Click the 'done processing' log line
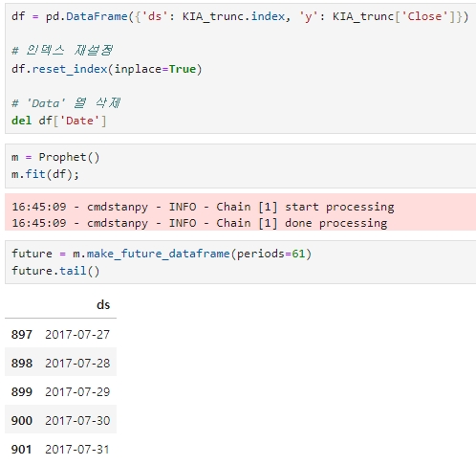Image resolution: width=476 pixels, height=465 pixels. coord(200,223)
